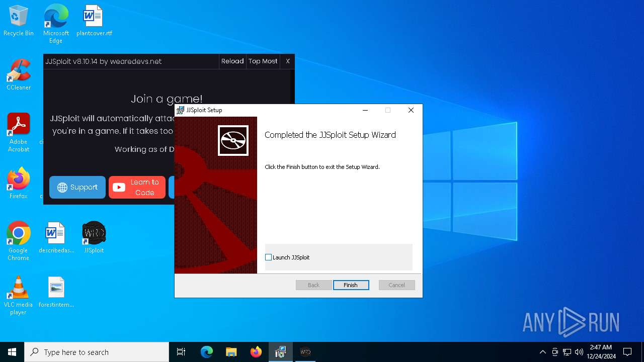Image resolution: width=644 pixels, height=362 pixels.
Task: Select the forestintern image file icon
Action: pyautogui.click(x=56, y=292)
